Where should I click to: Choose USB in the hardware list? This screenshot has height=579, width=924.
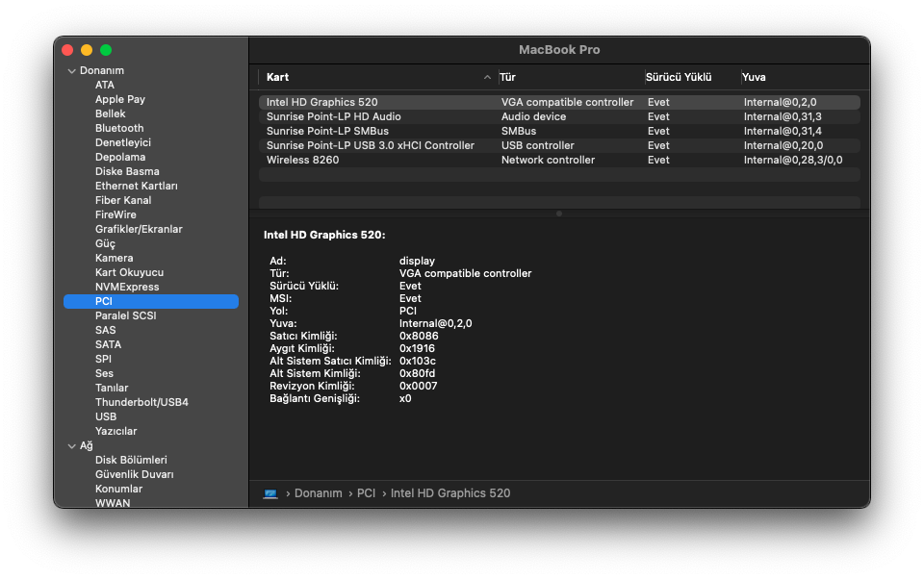click(x=106, y=416)
